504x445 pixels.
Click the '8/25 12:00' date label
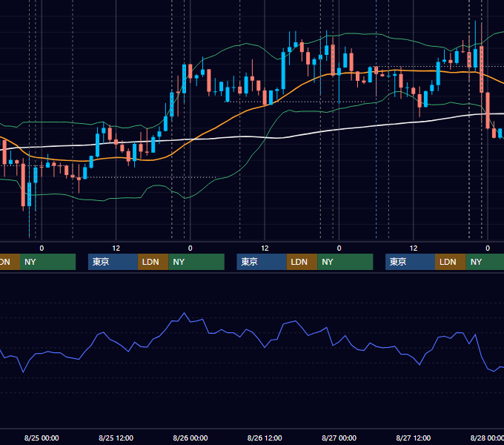pyautogui.click(x=116, y=438)
